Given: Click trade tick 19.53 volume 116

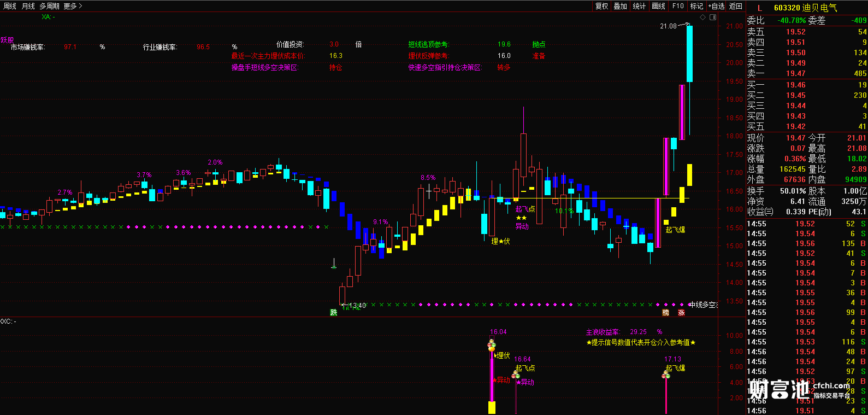Looking at the screenshot, I should pos(807,342).
